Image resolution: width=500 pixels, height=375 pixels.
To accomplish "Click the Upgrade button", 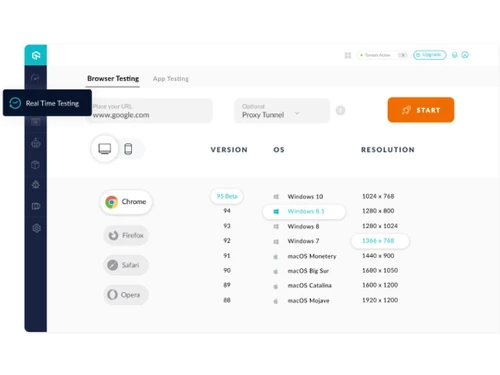I will (x=429, y=55).
